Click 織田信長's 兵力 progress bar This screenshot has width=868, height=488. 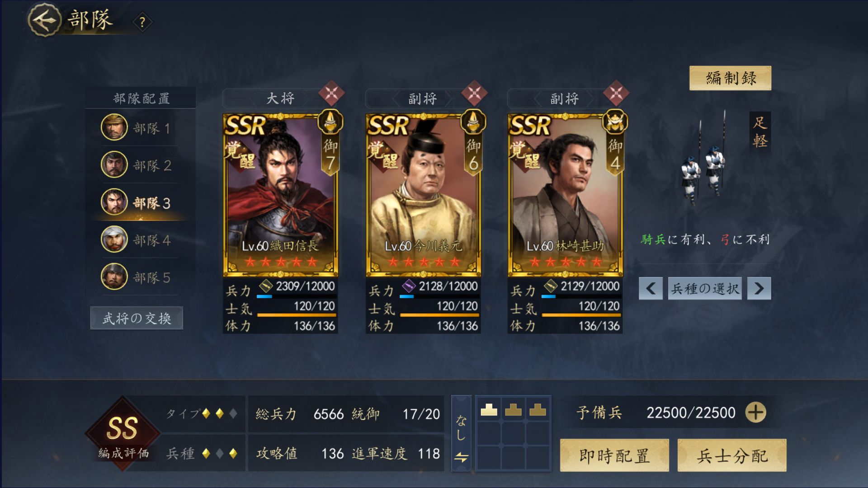pos(296,296)
